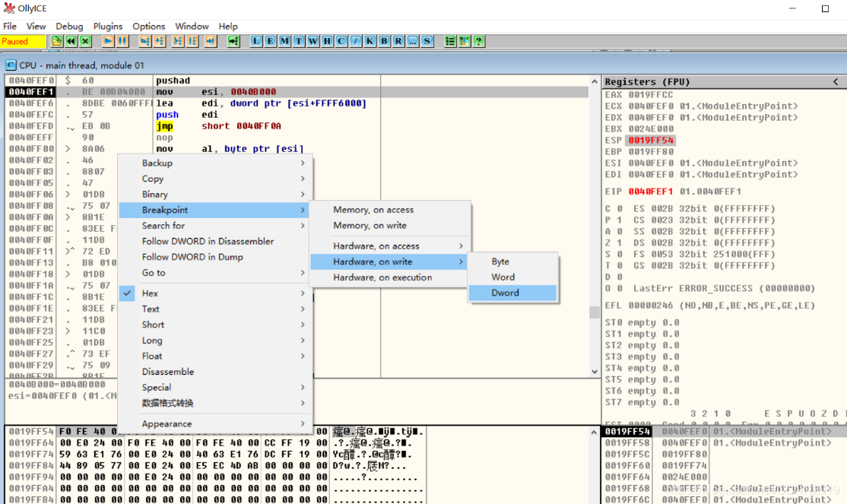Select Byte hardware write breakpoint size

[512, 262]
